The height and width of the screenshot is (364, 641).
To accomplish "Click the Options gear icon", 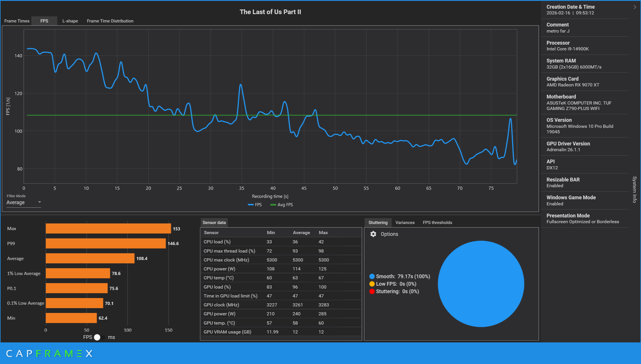I will pyautogui.click(x=373, y=234).
